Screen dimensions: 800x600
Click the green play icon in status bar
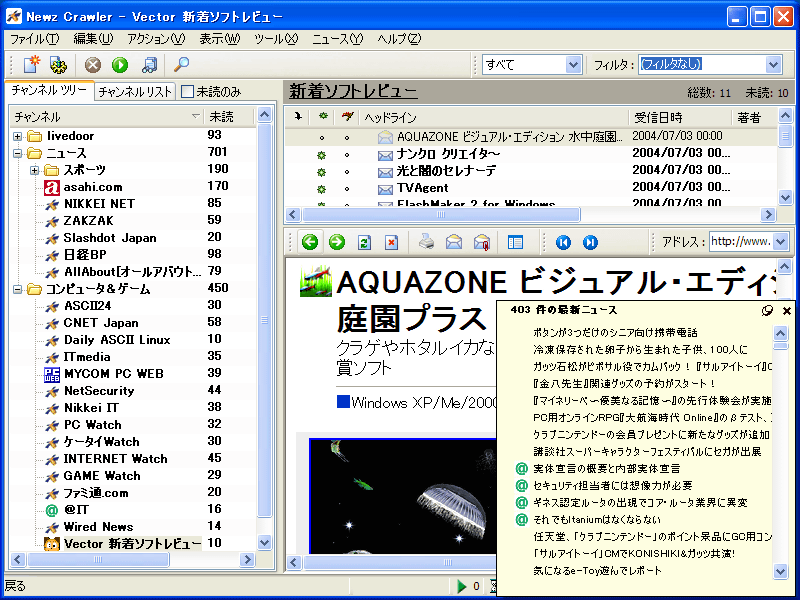click(x=461, y=586)
